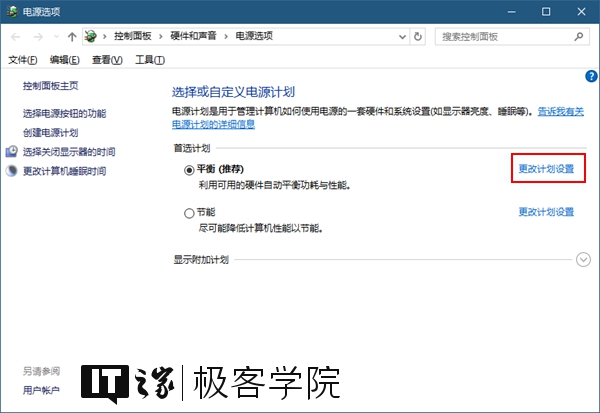The width and height of the screenshot is (600, 413).
Task: Select the 平衡 (推荐) power plan
Action: 190,170
